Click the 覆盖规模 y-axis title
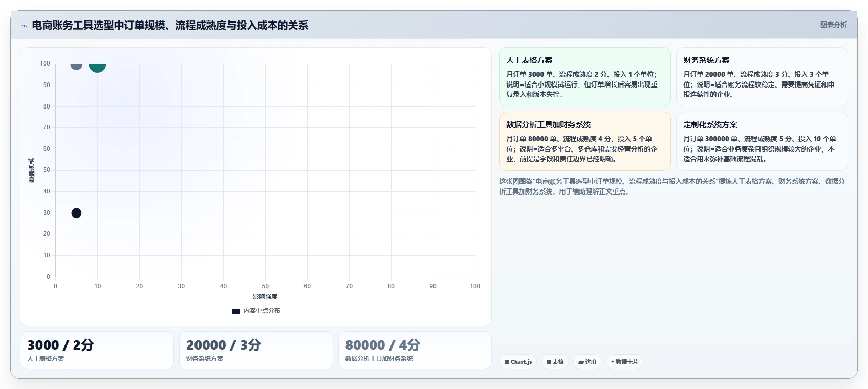Image resolution: width=868 pixels, height=389 pixels. click(x=32, y=170)
